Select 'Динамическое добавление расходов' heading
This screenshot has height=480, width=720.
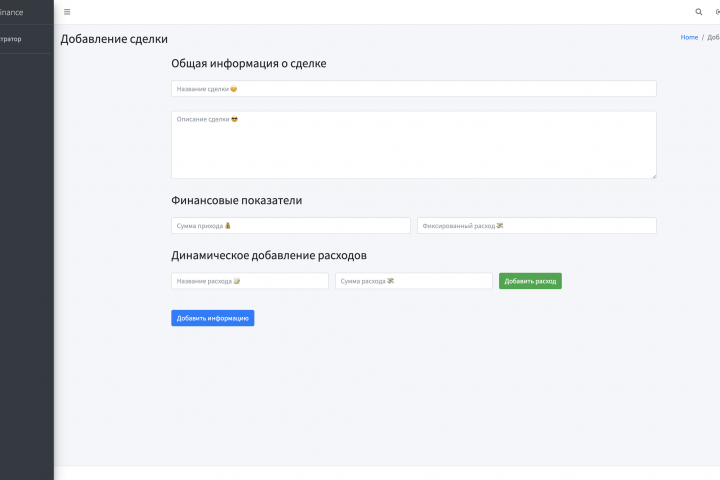coord(269,255)
